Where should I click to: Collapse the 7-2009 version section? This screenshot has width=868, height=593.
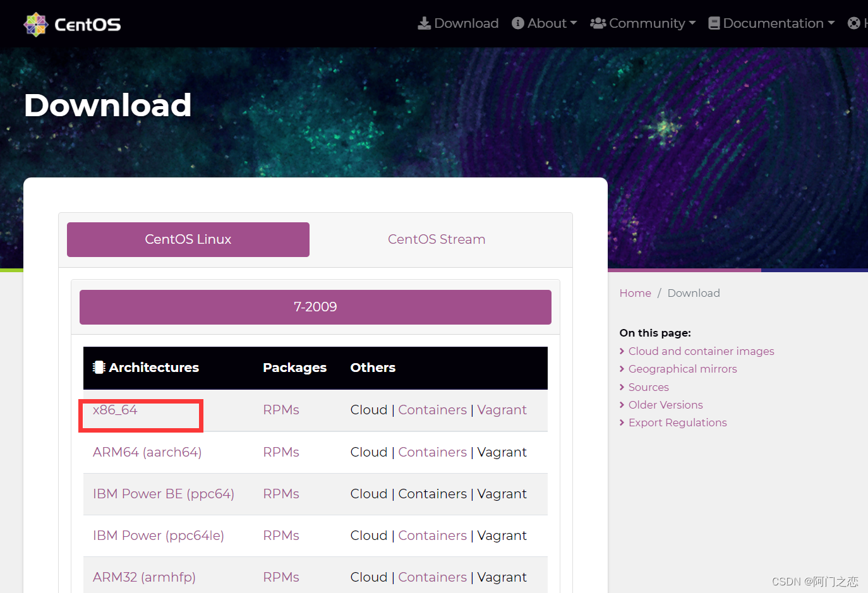click(x=315, y=307)
